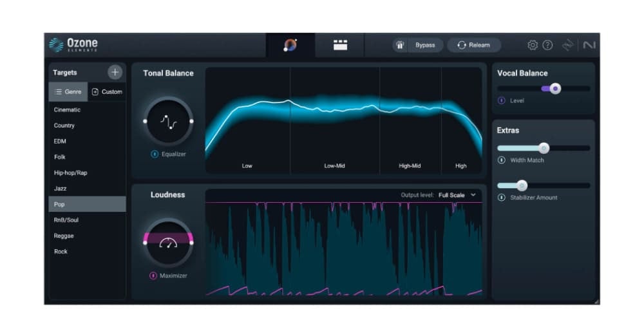Click the Native Instruments logo icon
Viewport: 644px width, 327px height.
pos(589,45)
